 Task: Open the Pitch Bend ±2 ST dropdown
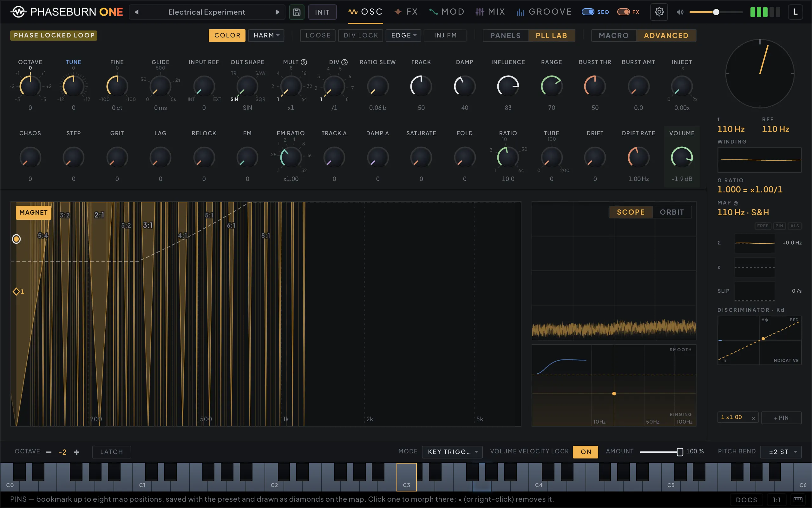coord(781,452)
